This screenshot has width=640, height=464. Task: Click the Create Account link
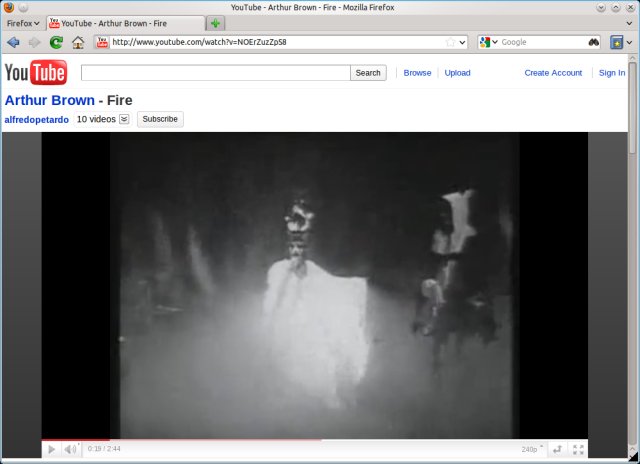553,73
